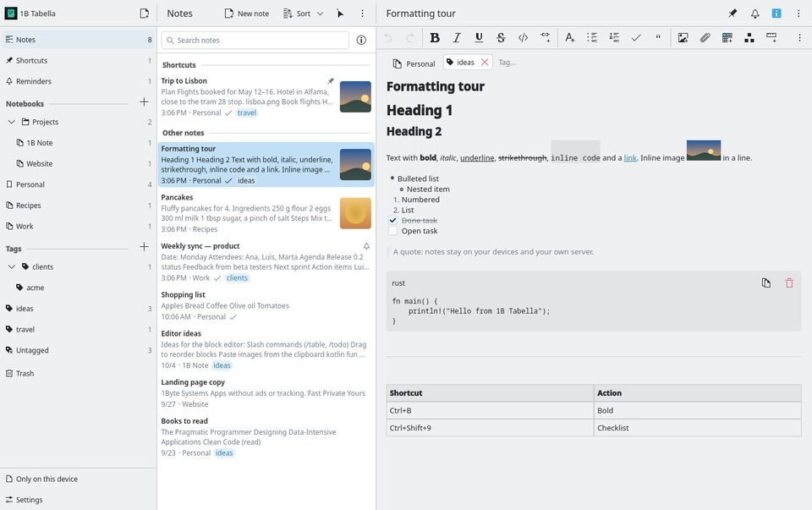The height and width of the screenshot is (510, 812).
Task: Insert inline code using toolbar icon
Action: click(x=523, y=38)
